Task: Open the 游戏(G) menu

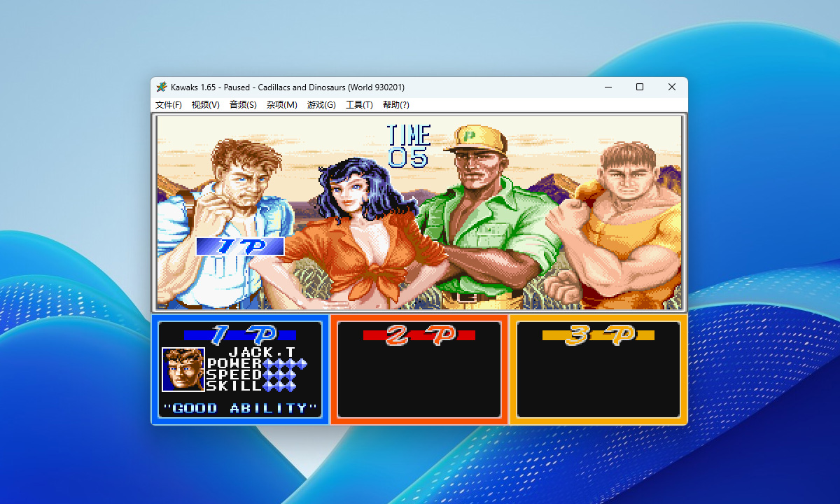Action: tap(321, 105)
